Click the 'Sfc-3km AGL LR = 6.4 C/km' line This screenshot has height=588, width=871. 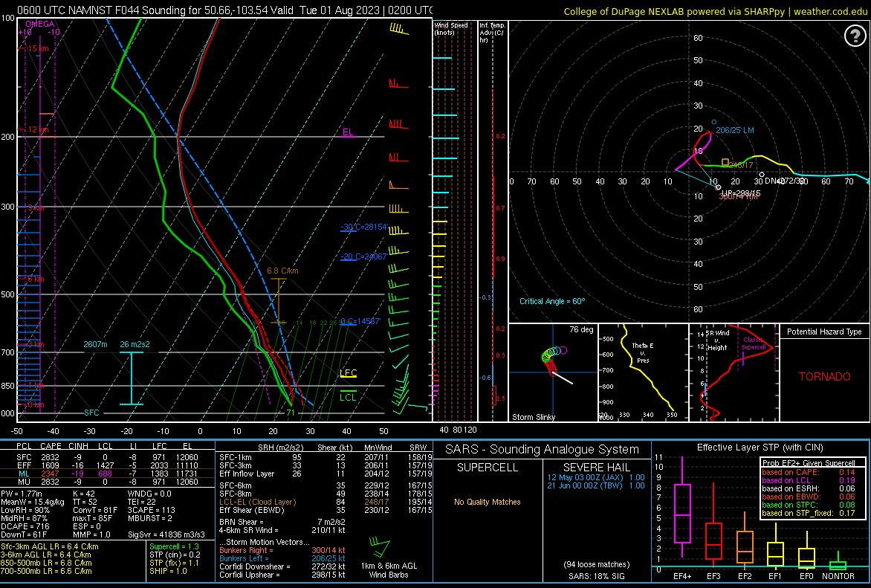pyautogui.click(x=50, y=547)
